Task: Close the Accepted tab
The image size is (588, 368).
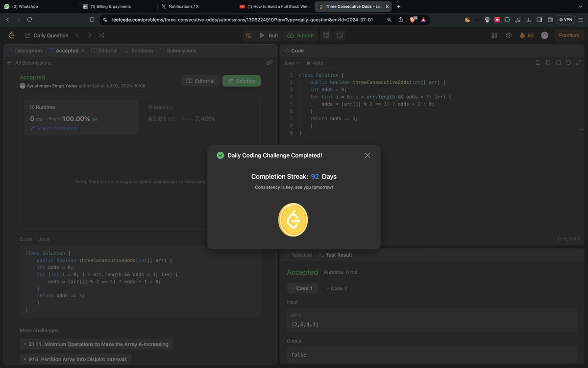Action: pyautogui.click(x=83, y=51)
